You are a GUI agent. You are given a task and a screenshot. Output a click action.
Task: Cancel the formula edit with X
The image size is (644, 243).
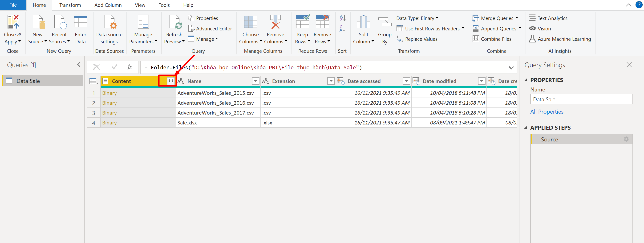point(97,67)
